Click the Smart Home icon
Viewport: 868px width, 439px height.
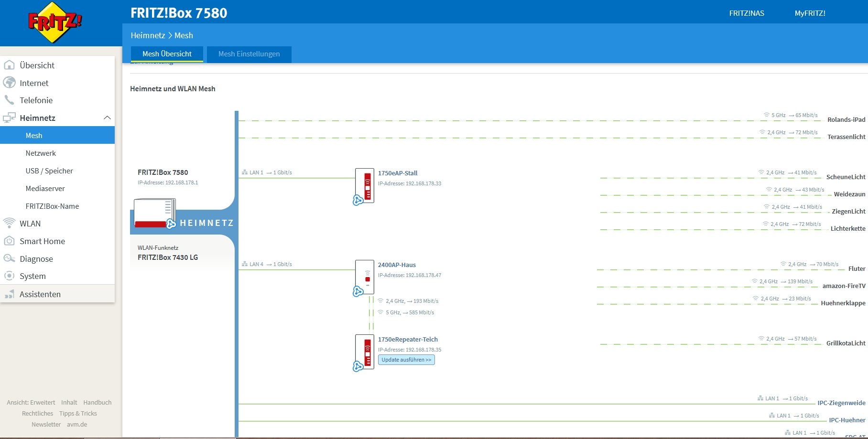9,241
